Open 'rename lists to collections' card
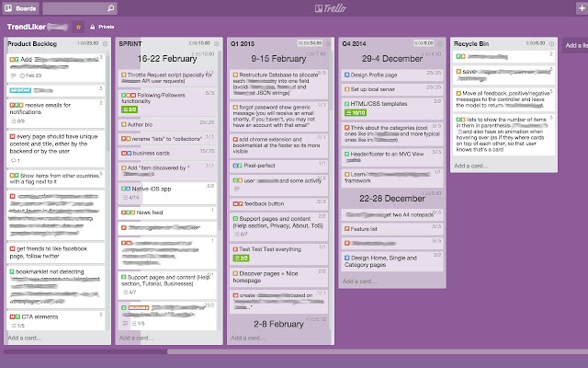 pos(167,139)
